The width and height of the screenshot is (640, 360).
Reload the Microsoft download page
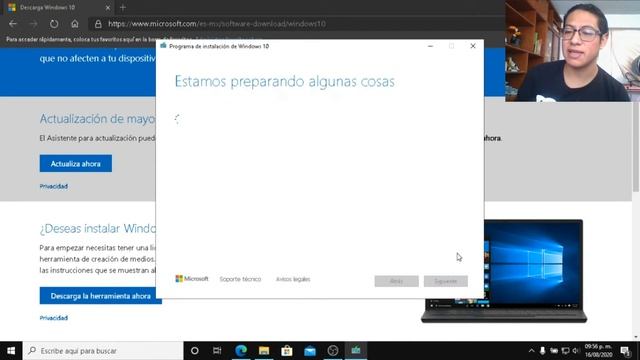54,24
